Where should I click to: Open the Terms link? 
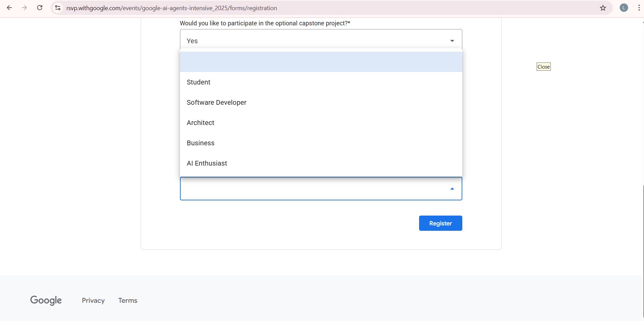point(128,300)
